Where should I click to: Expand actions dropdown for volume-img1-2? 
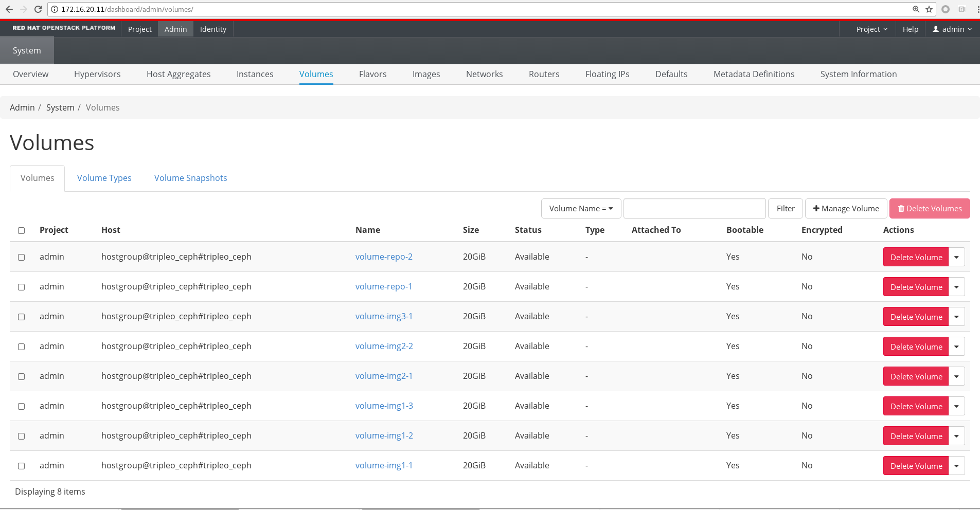click(x=956, y=436)
